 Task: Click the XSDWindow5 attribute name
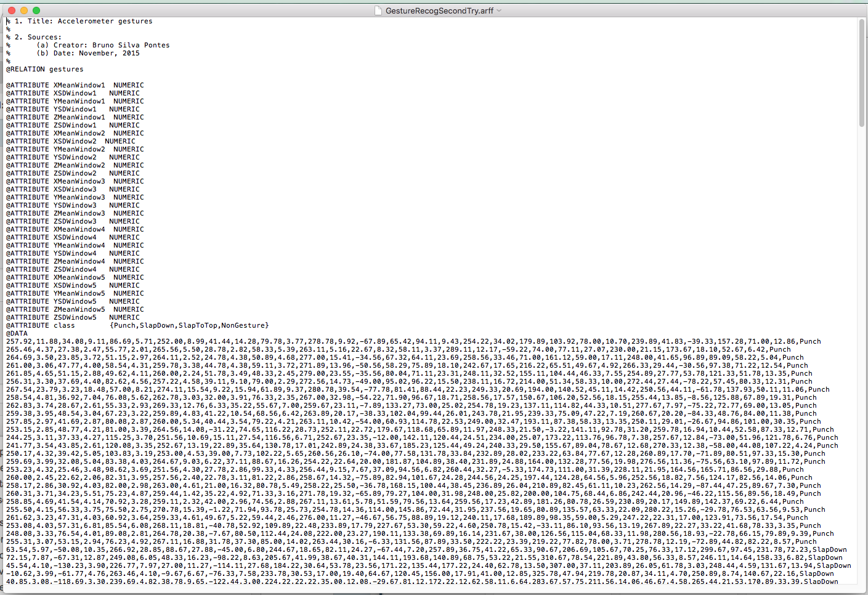click(75, 285)
